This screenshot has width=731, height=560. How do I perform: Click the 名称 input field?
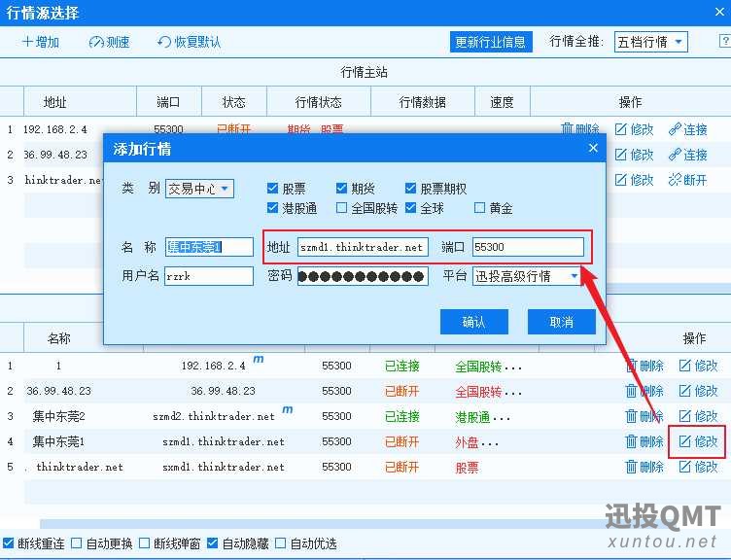coord(209,247)
